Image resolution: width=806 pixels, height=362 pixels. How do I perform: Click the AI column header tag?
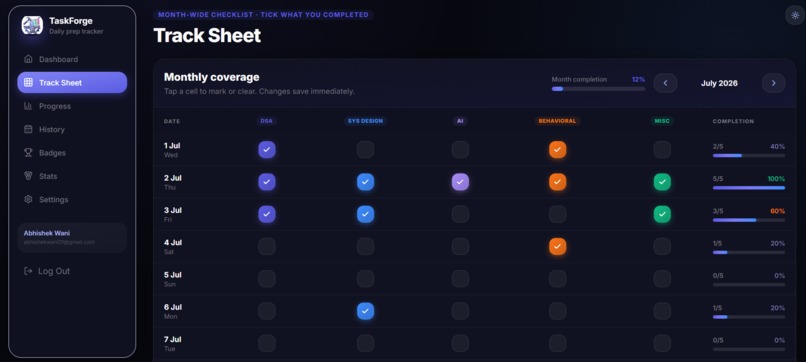pos(460,121)
